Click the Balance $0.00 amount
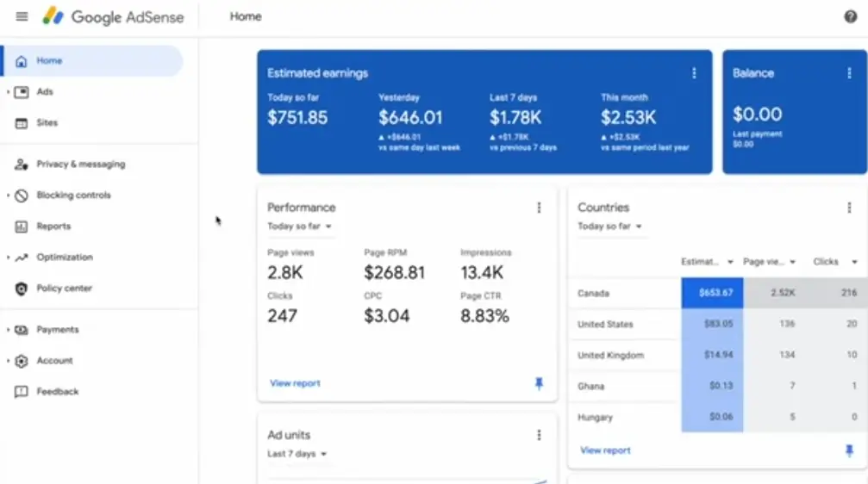The height and width of the screenshot is (484, 868). tap(758, 115)
